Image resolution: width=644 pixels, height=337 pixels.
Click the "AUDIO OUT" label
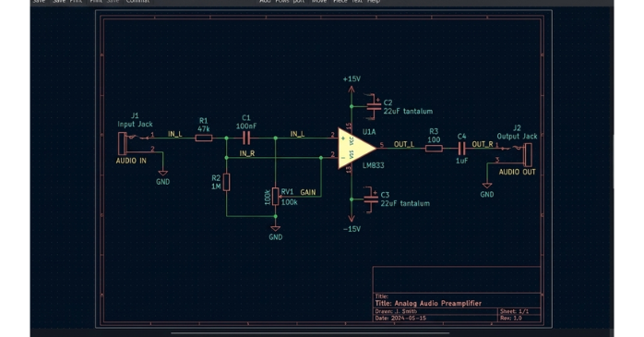(517, 173)
